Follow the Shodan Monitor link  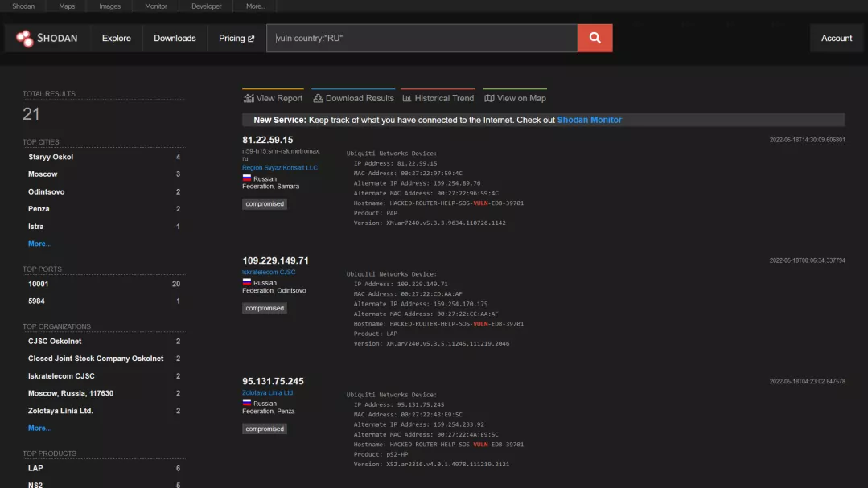tap(589, 120)
